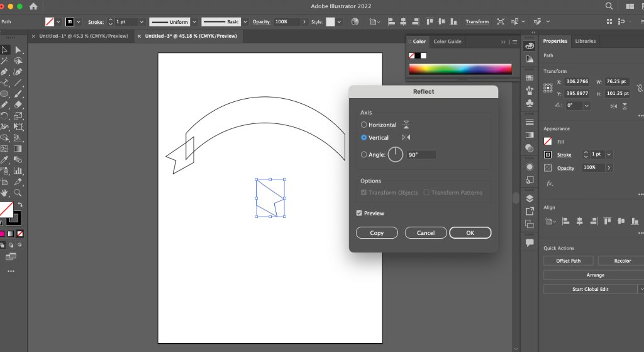This screenshot has width=644, height=352.
Task: Pick the Ellipse shape tool
Action: 4,94
